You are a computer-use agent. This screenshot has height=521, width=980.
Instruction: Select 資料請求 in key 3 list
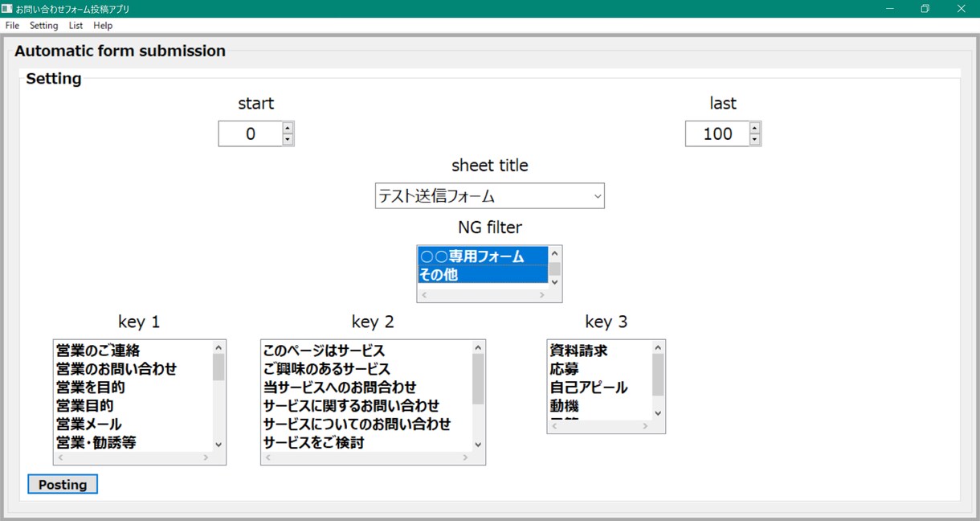[x=599, y=351]
